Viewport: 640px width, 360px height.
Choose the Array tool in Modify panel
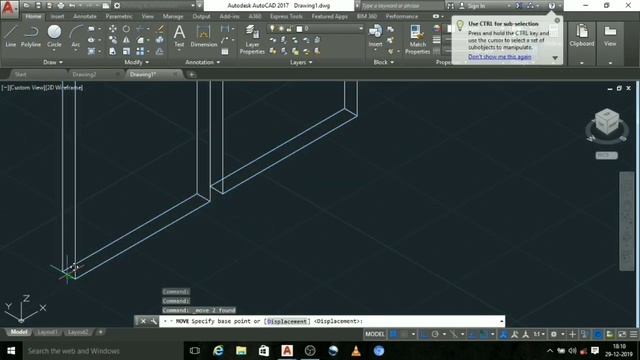pos(140,51)
